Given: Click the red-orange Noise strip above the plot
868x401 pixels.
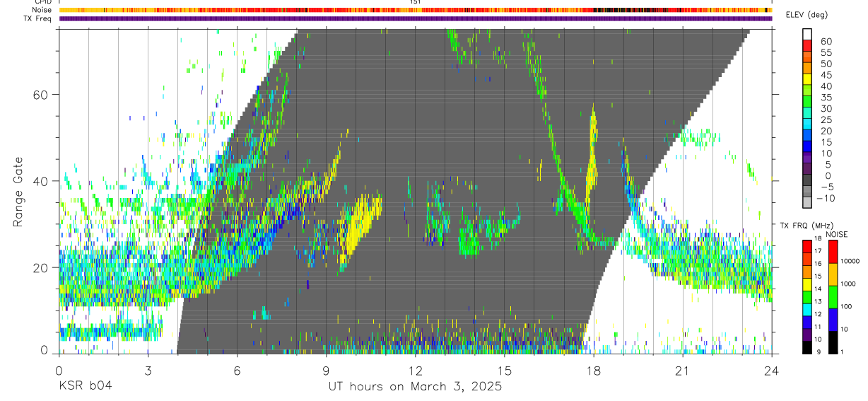Looking at the screenshot, I should pyautogui.click(x=416, y=10).
